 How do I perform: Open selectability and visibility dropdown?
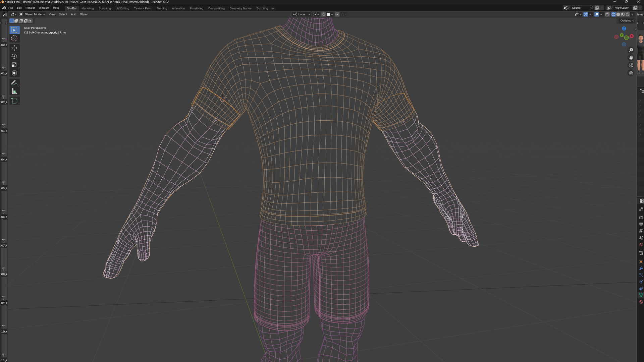point(578,14)
